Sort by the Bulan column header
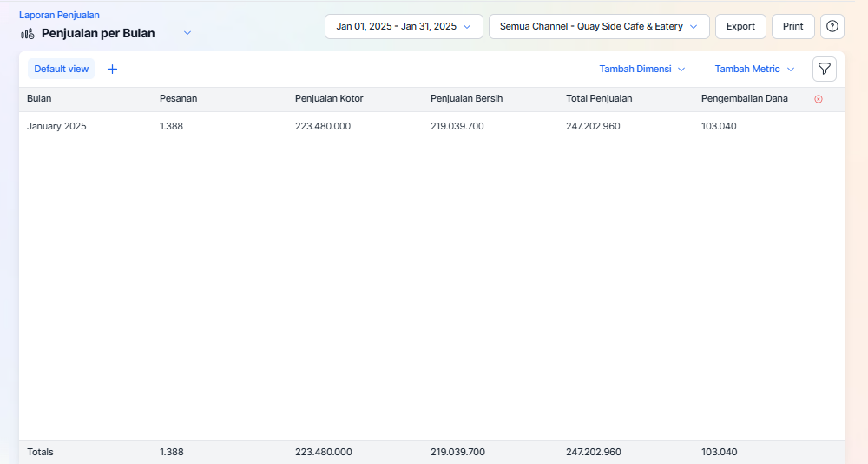 click(39, 98)
